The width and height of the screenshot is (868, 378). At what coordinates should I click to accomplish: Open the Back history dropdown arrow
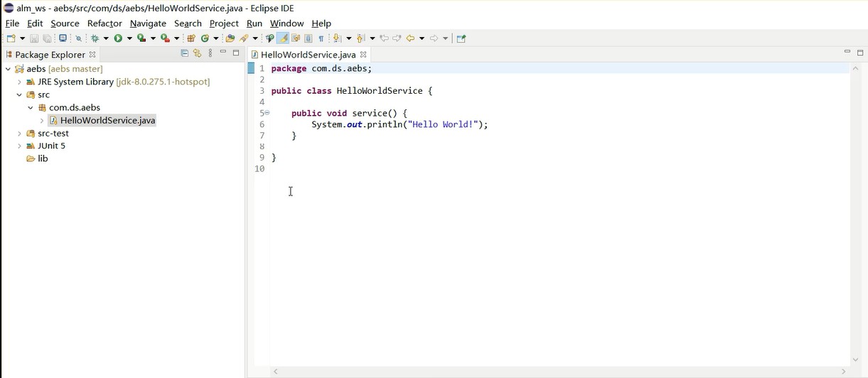point(422,38)
